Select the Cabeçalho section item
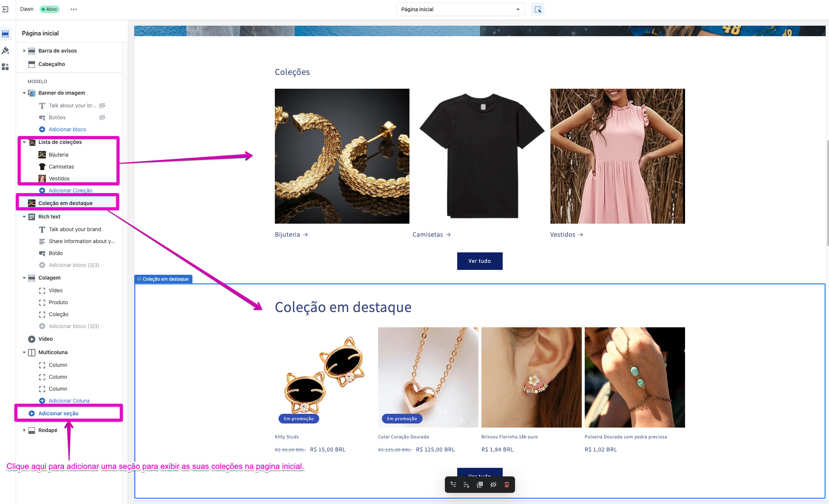Screen dimensions: 829x504 click(x=51, y=64)
